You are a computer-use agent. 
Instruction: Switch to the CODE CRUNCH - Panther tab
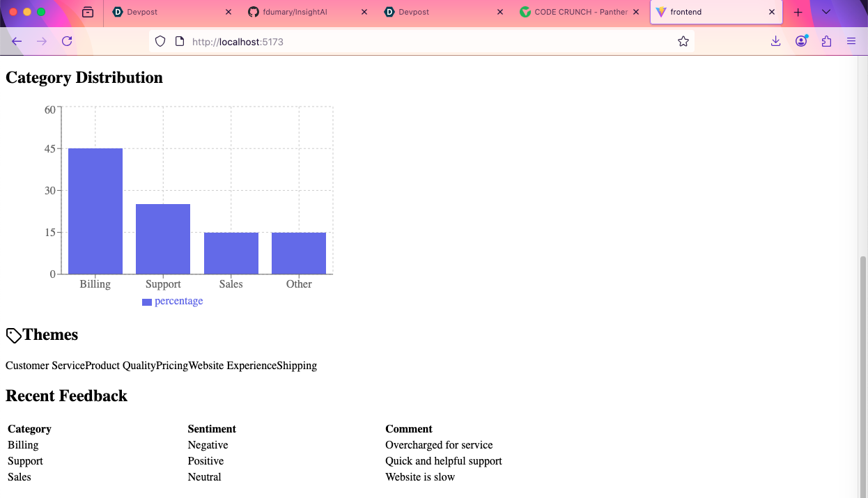point(578,12)
